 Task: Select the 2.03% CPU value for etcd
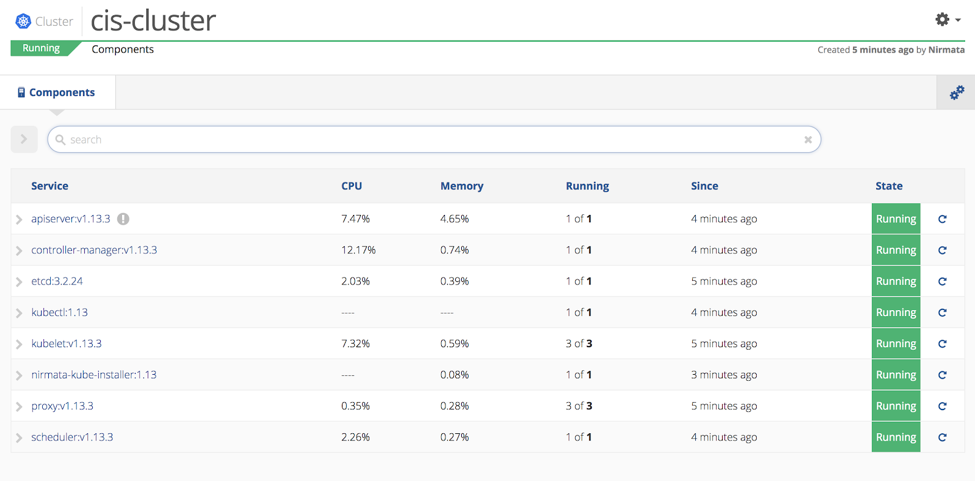click(356, 281)
